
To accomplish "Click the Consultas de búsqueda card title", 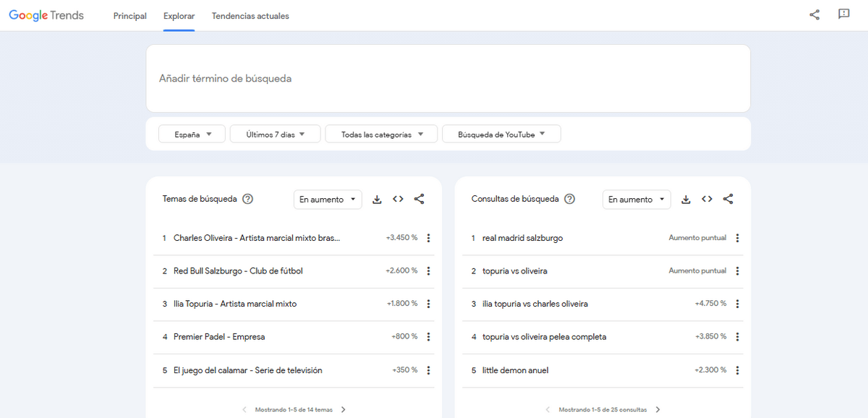I will pos(515,199).
